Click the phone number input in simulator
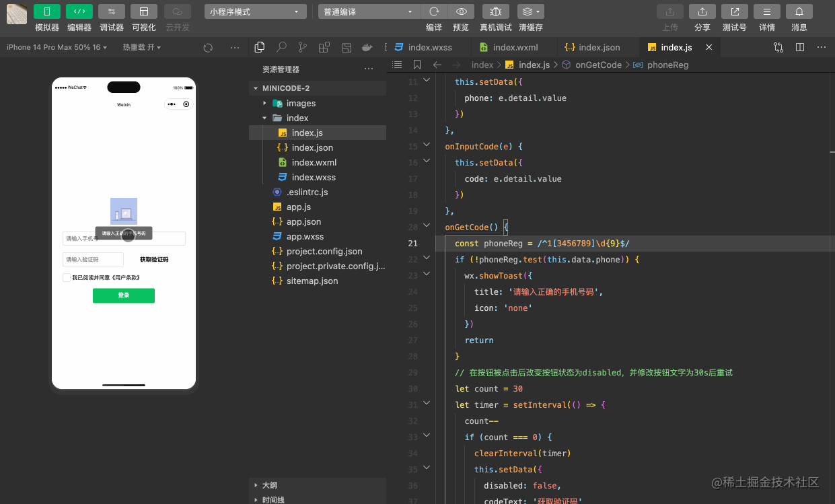The image size is (835, 504). point(124,238)
